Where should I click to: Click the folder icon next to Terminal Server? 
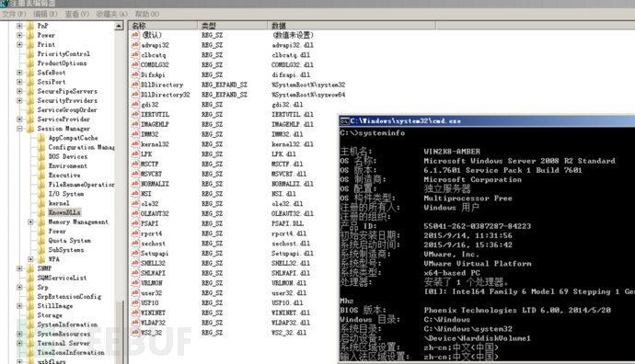click(30, 343)
